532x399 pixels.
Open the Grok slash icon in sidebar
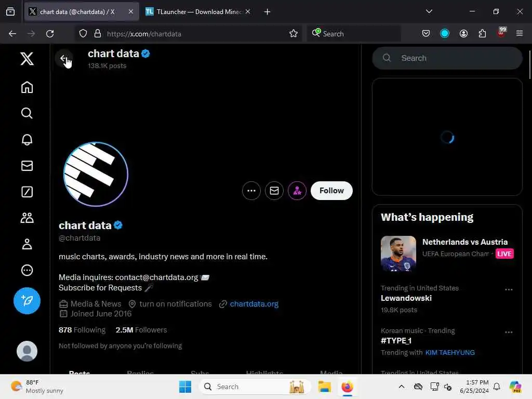pos(27,192)
